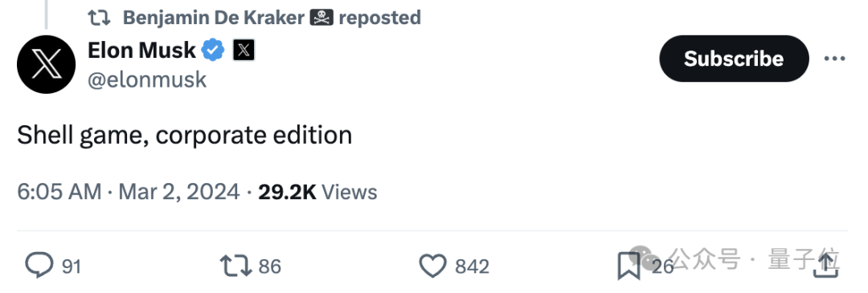This screenshot has height=293, width=868.
Task: Open Benjamin De Kraker's profile link
Action: coord(213,18)
